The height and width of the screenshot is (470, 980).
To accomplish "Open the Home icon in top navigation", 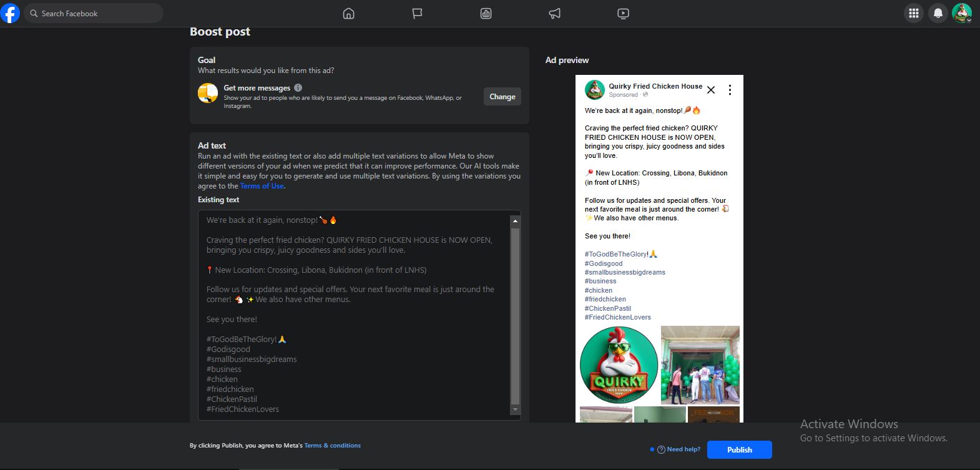I will pos(349,14).
